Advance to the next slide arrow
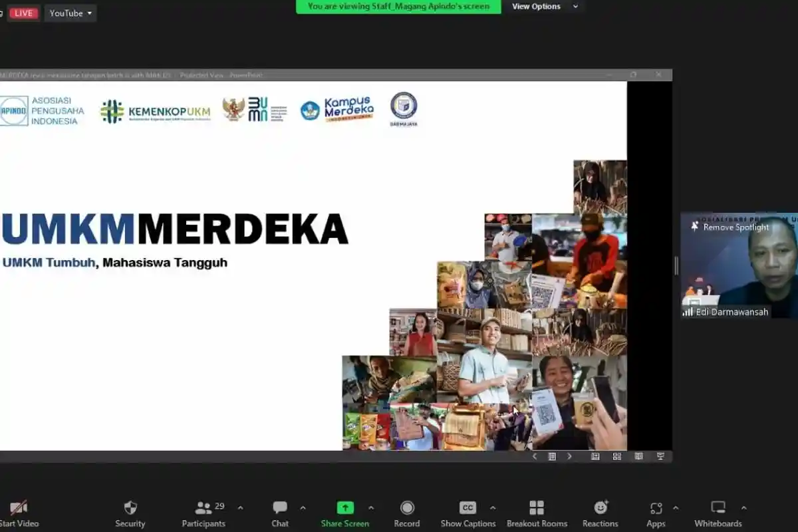This screenshot has width=798, height=532. (x=570, y=456)
